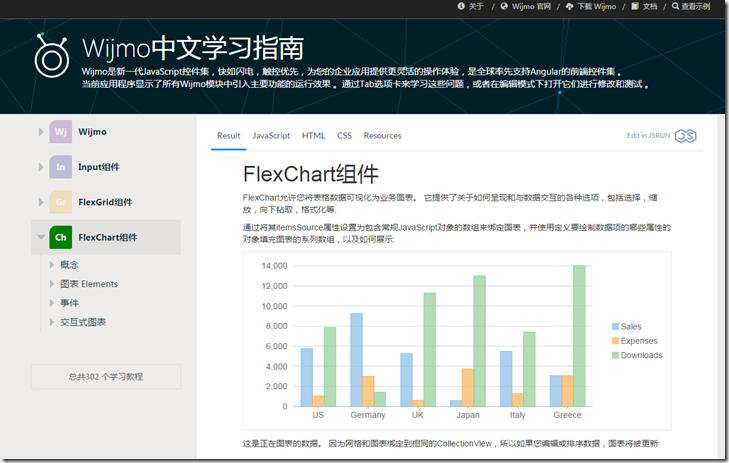The height and width of the screenshot is (463, 729).
Task: Click the globe icon beside Wijmo 官网
Action: 504,6
